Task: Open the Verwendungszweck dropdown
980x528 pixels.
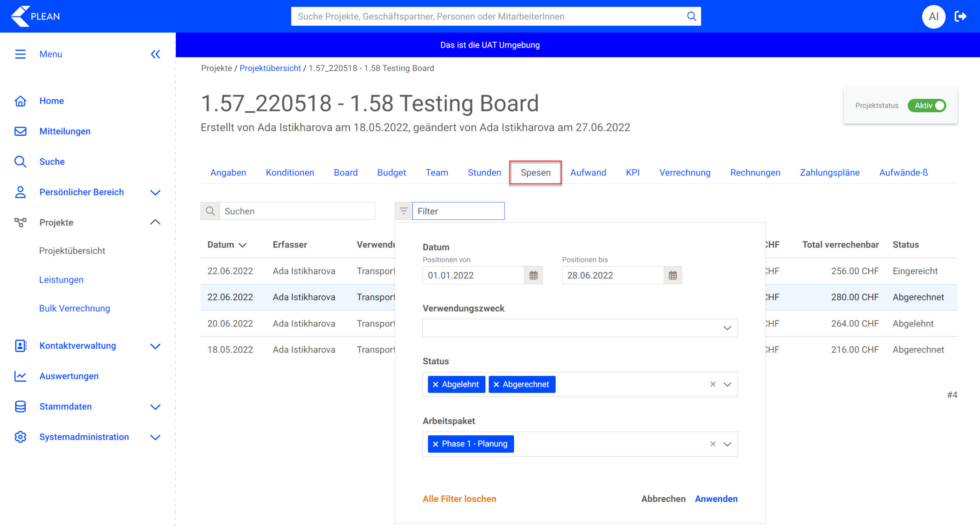Action: coord(727,328)
